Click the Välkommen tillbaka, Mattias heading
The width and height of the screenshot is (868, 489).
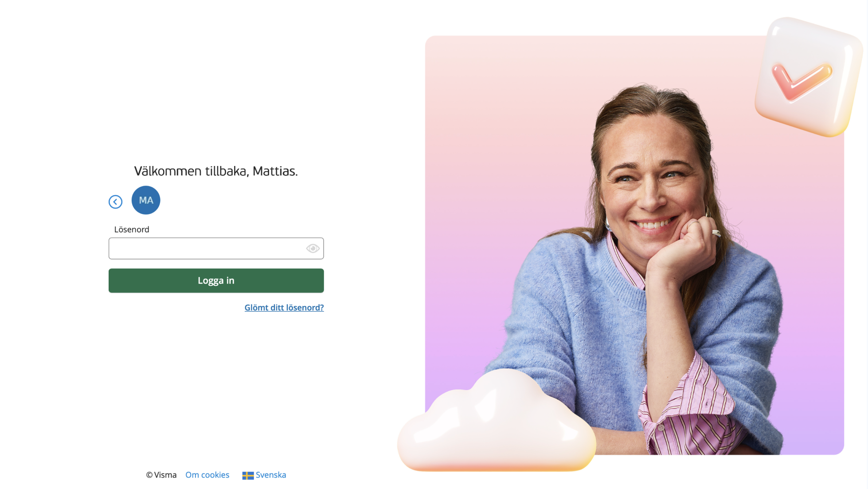pyautogui.click(x=216, y=171)
